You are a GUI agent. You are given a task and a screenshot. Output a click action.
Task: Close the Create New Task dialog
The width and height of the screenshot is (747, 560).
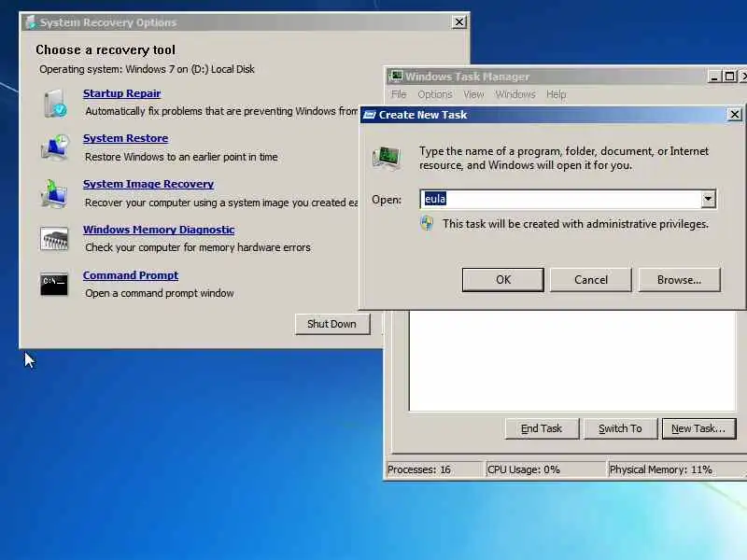pos(735,114)
